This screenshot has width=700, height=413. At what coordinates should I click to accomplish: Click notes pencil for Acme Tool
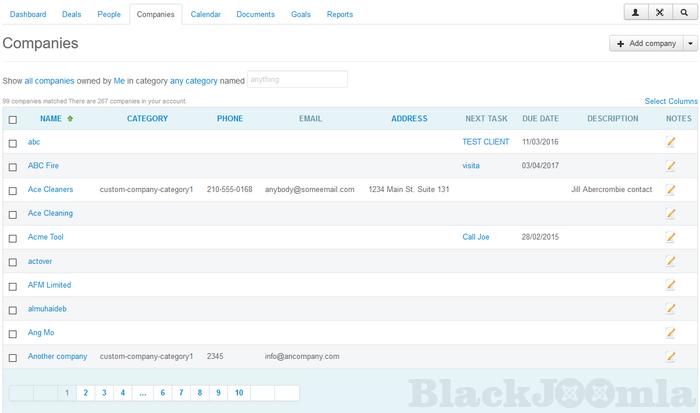[671, 238]
